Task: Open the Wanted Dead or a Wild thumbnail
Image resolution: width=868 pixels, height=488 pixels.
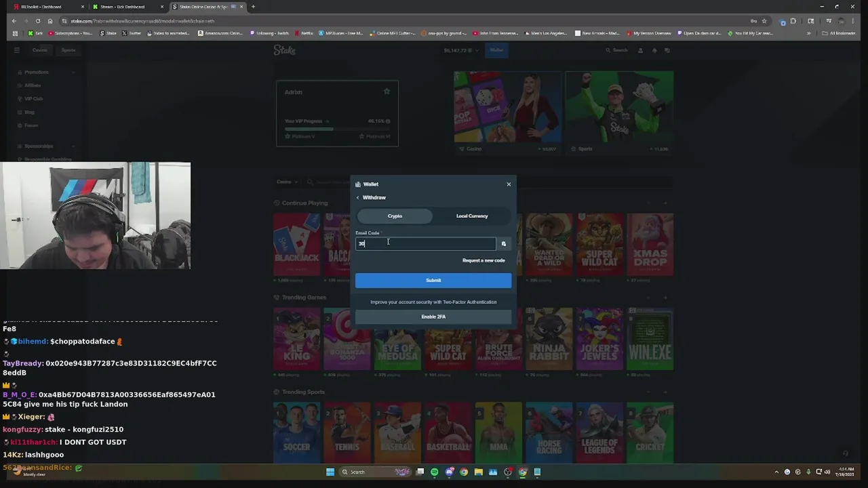Action: click(549, 244)
